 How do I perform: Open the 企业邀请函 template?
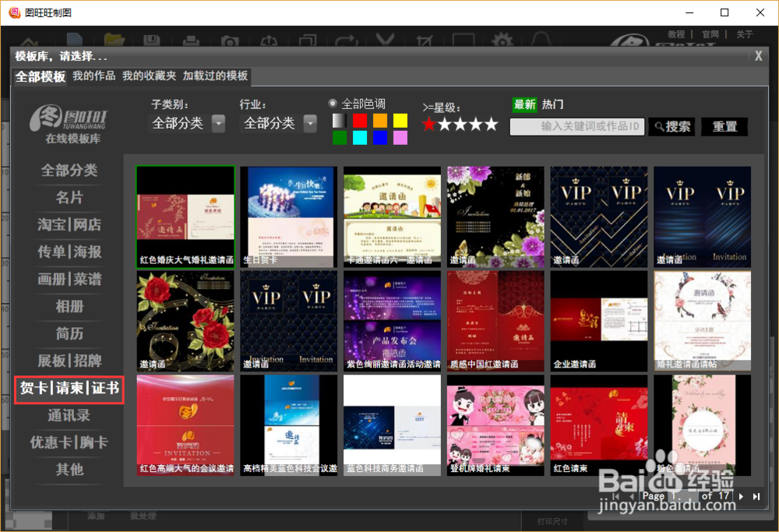[598, 321]
